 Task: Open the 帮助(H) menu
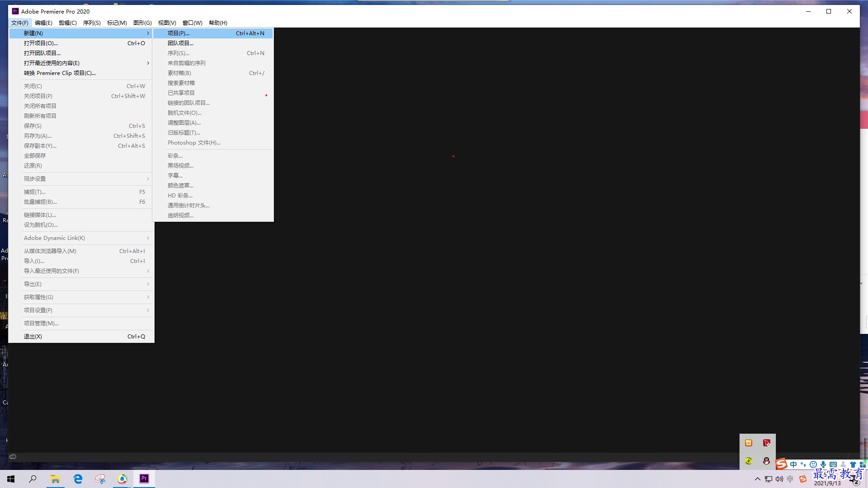[218, 23]
